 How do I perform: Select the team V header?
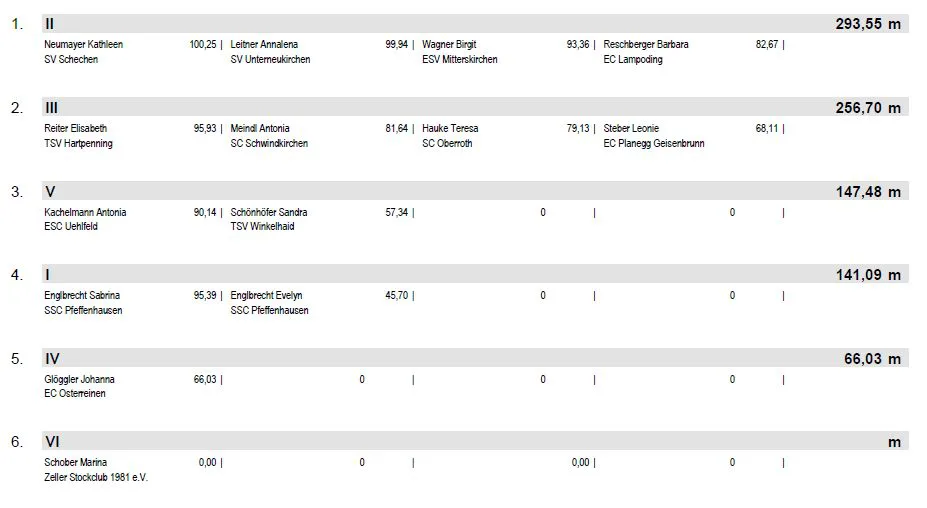pyautogui.click(x=475, y=191)
